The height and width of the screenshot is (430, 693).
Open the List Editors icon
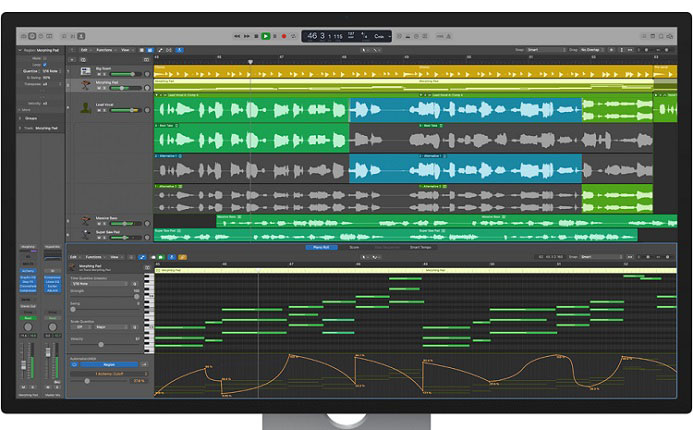(644, 36)
